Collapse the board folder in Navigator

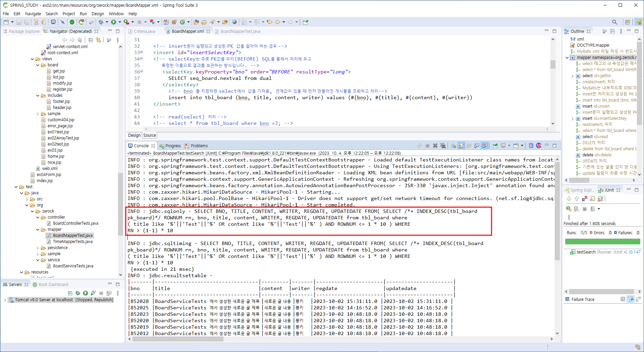(38, 65)
